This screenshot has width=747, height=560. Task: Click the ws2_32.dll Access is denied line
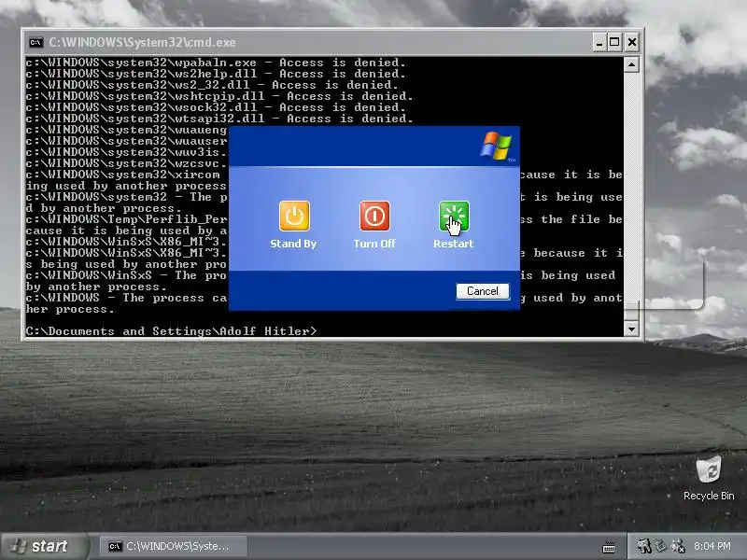tap(212, 85)
